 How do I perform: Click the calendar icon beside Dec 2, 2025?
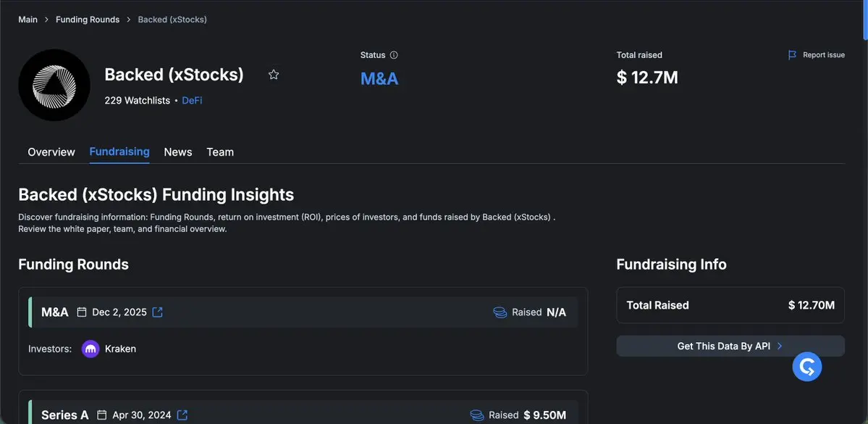[82, 312]
